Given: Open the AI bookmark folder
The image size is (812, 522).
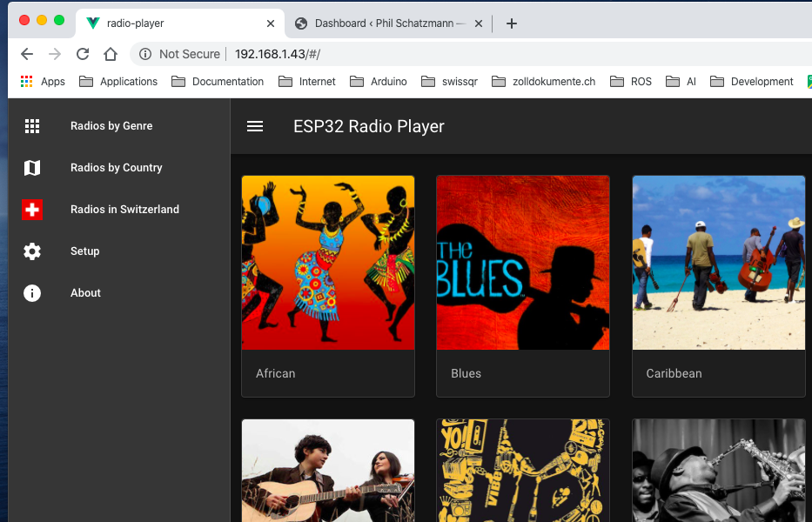Looking at the screenshot, I should pos(681,82).
